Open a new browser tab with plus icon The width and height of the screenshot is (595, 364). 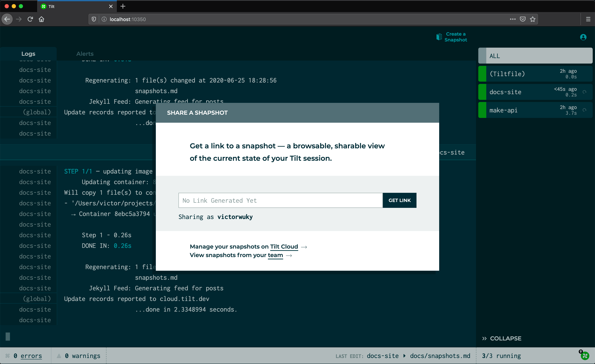coord(123,6)
